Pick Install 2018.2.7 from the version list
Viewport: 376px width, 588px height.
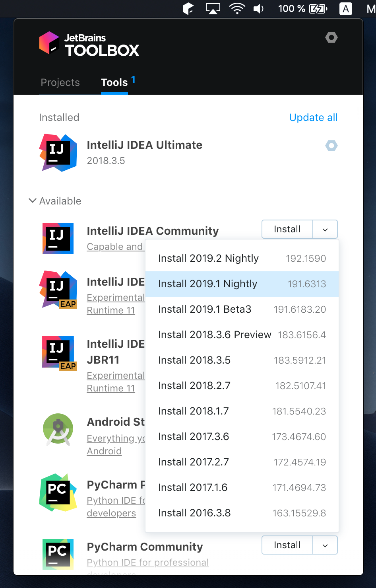(242, 386)
